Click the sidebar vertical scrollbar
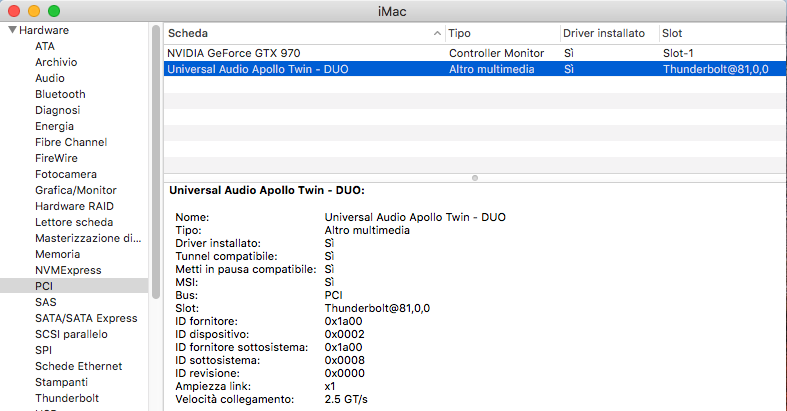The width and height of the screenshot is (787, 411). pyautogui.click(x=156, y=162)
